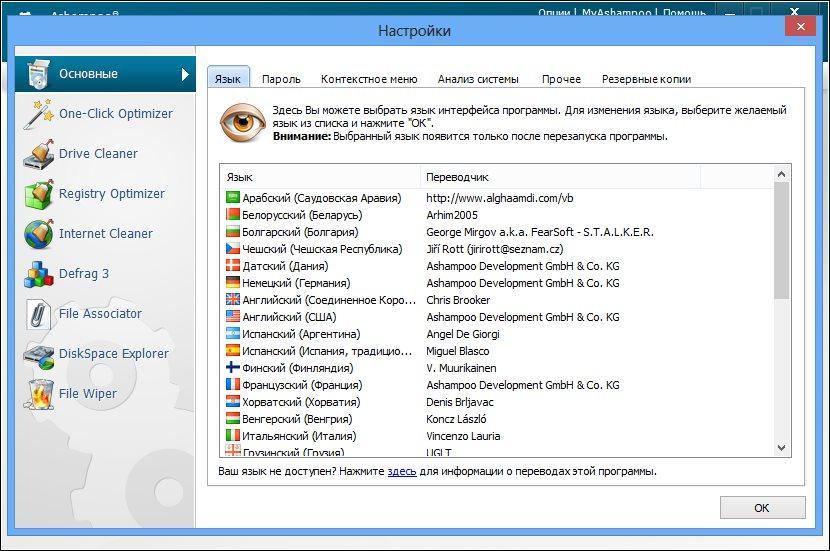Open File Associator settings label
The image size is (830, 551).
point(100,313)
